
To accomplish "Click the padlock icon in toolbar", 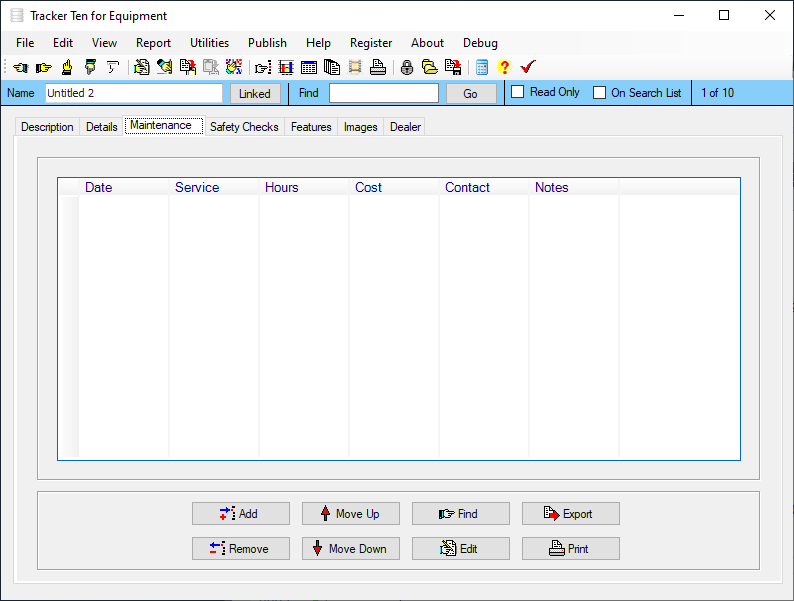I will pos(407,67).
